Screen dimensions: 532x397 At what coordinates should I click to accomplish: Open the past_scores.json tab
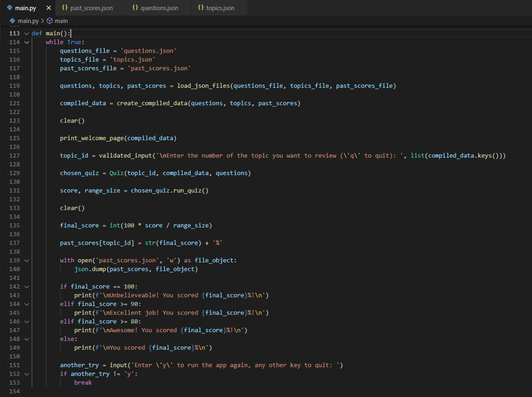92,8
